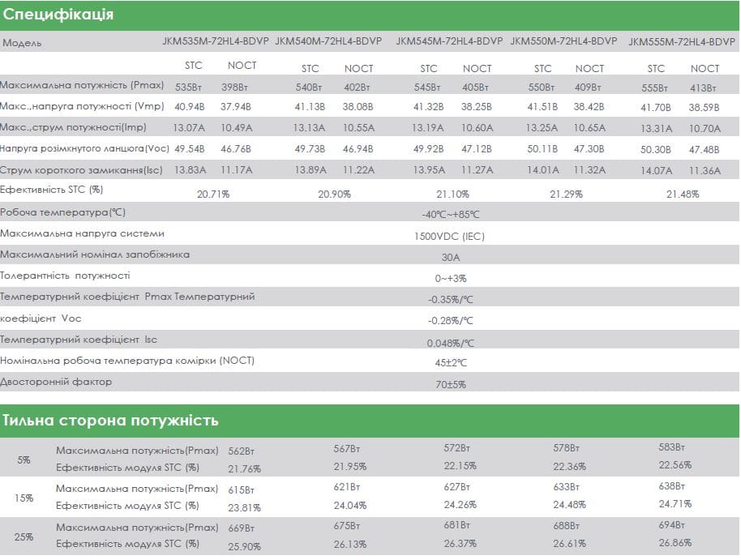The width and height of the screenshot is (741, 560).
Task: Select the JKM555M-72HL4-BDVP model column heading
Action: 682,41
